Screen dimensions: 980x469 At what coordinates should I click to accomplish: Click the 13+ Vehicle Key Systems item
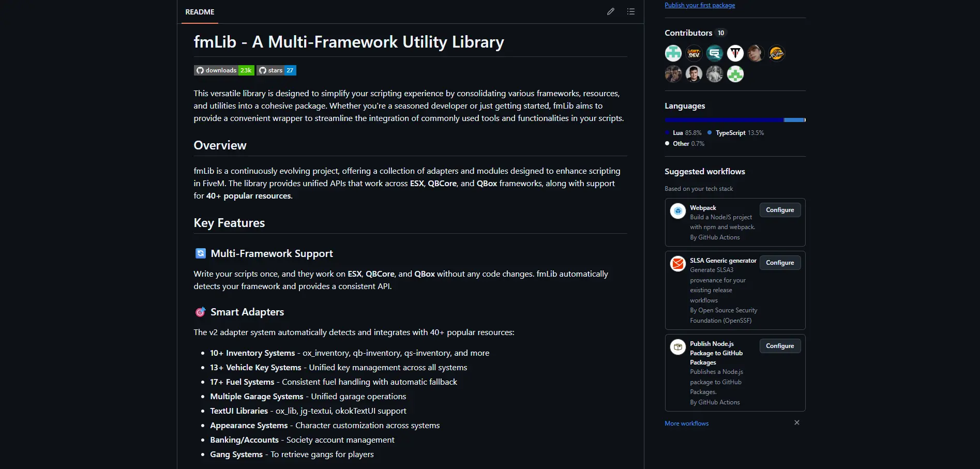point(339,368)
